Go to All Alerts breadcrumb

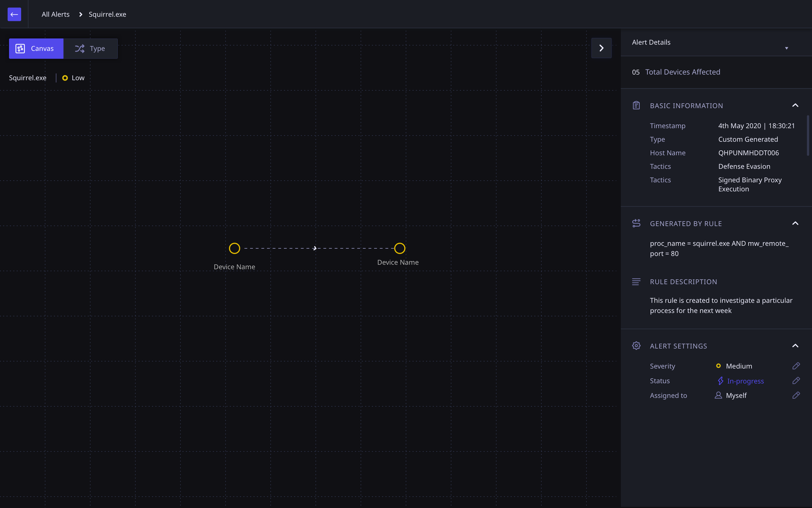pos(56,14)
